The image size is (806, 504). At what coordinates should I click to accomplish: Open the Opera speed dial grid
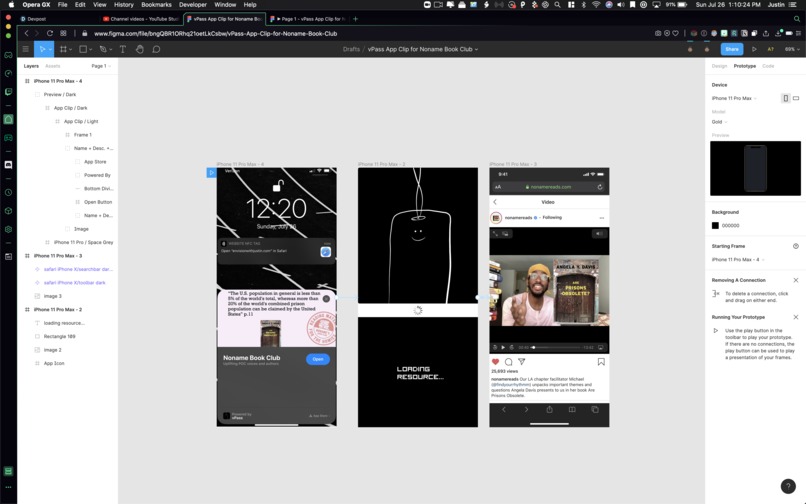tap(63, 33)
